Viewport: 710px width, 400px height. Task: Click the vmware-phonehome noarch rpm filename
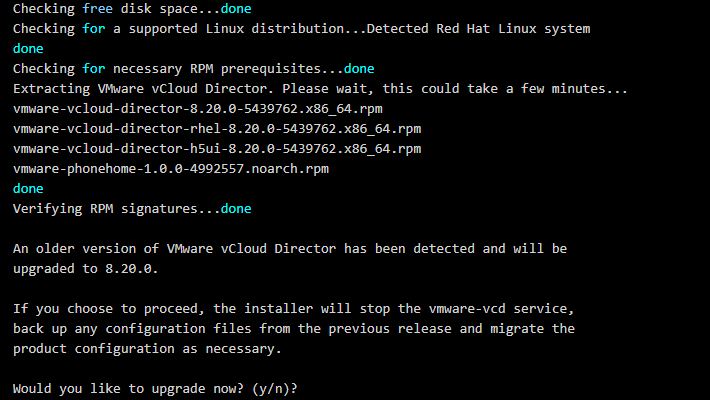[x=171, y=168]
